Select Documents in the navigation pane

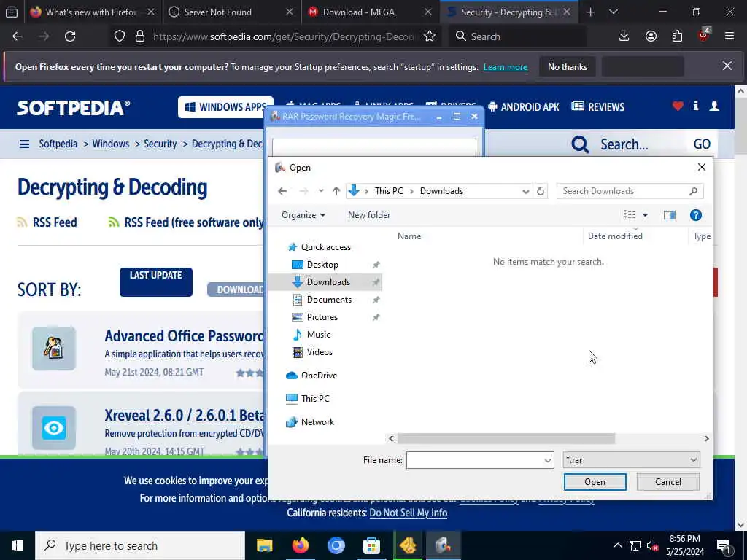pos(329,300)
